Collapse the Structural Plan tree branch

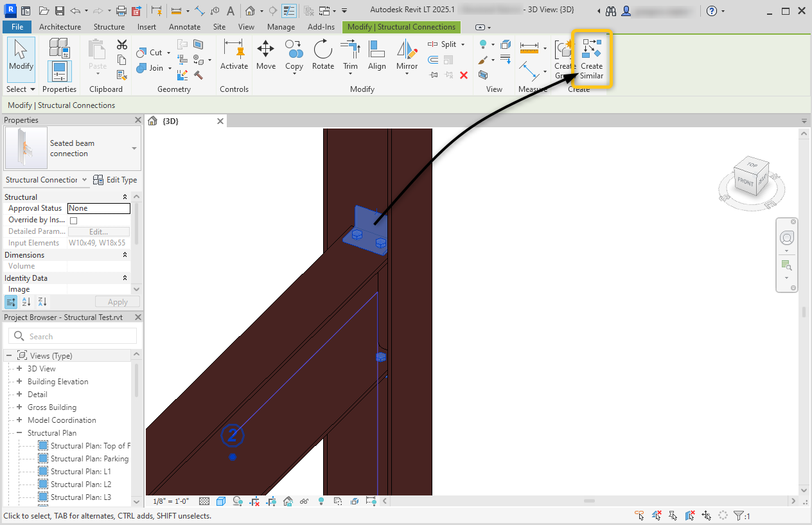tap(19, 432)
